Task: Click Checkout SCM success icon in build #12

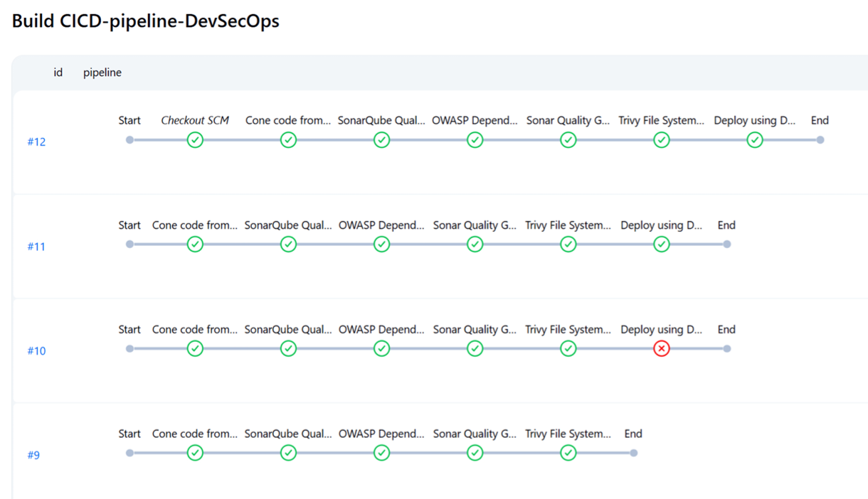Action: pyautogui.click(x=195, y=140)
